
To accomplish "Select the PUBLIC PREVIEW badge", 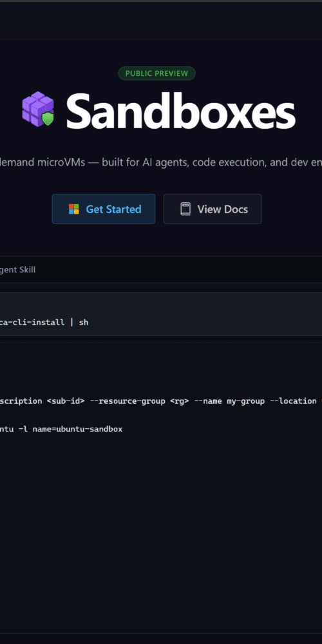I will [157, 73].
